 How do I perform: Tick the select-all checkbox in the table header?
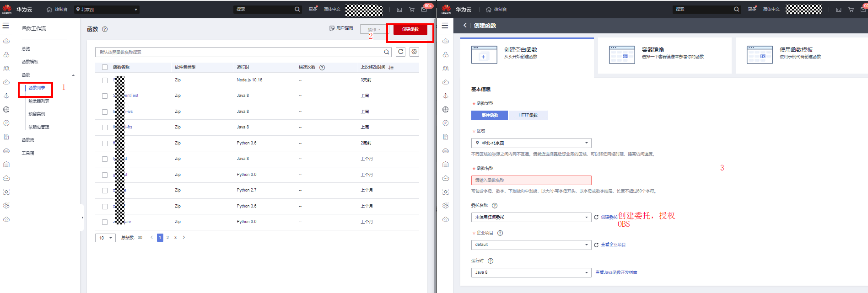point(105,67)
